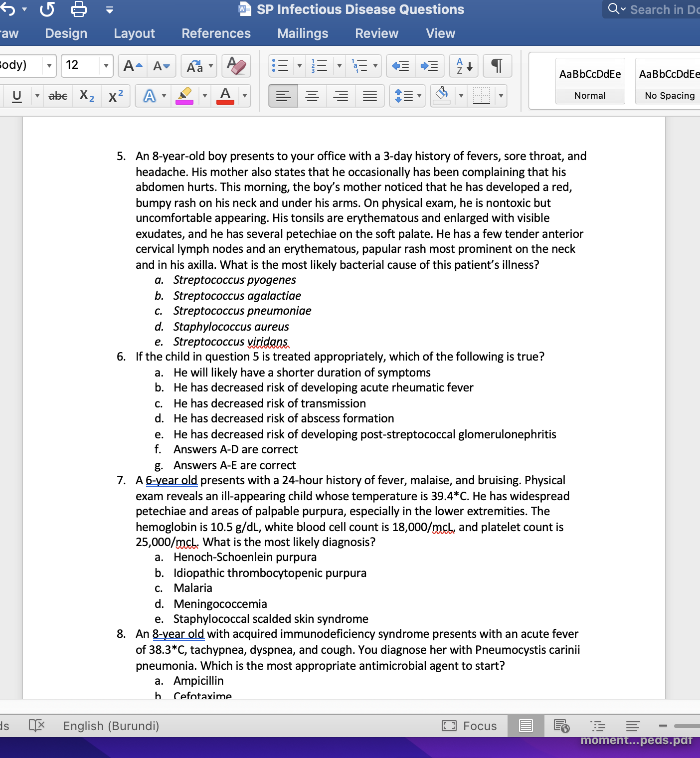The image size is (700, 758).
Task: Open numbering library dropdown arrow
Action: (339, 66)
